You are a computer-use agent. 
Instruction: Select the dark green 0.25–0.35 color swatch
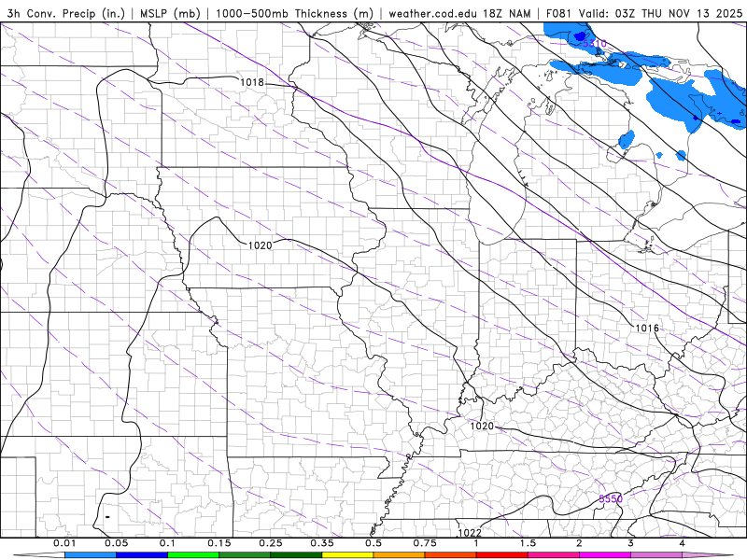(x=296, y=555)
